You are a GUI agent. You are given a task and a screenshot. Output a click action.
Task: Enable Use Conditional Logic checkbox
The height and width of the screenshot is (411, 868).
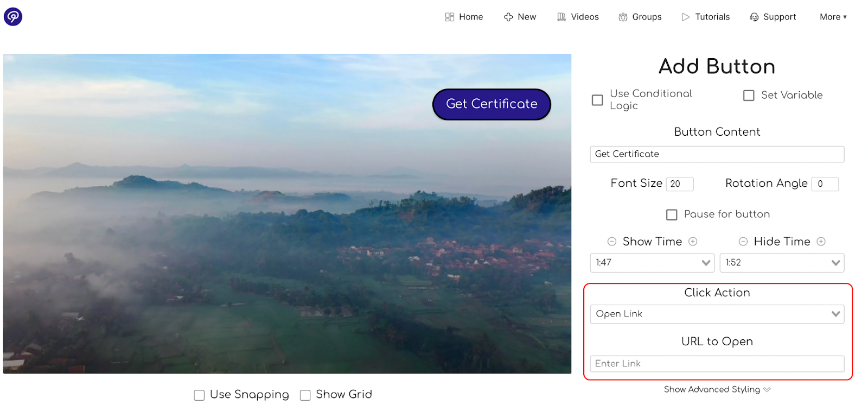(597, 100)
